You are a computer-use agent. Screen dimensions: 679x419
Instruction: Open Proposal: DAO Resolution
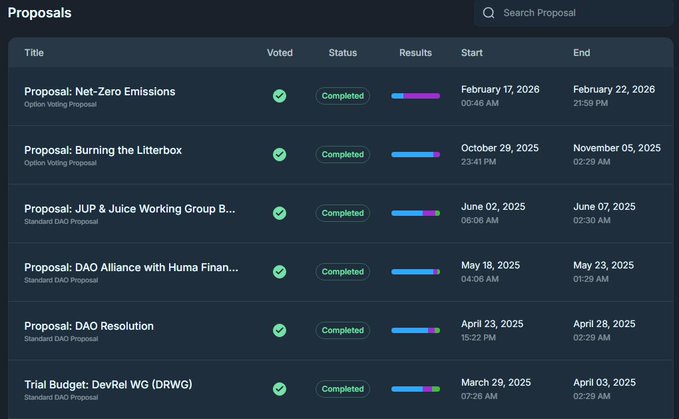[x=89, y=326]
